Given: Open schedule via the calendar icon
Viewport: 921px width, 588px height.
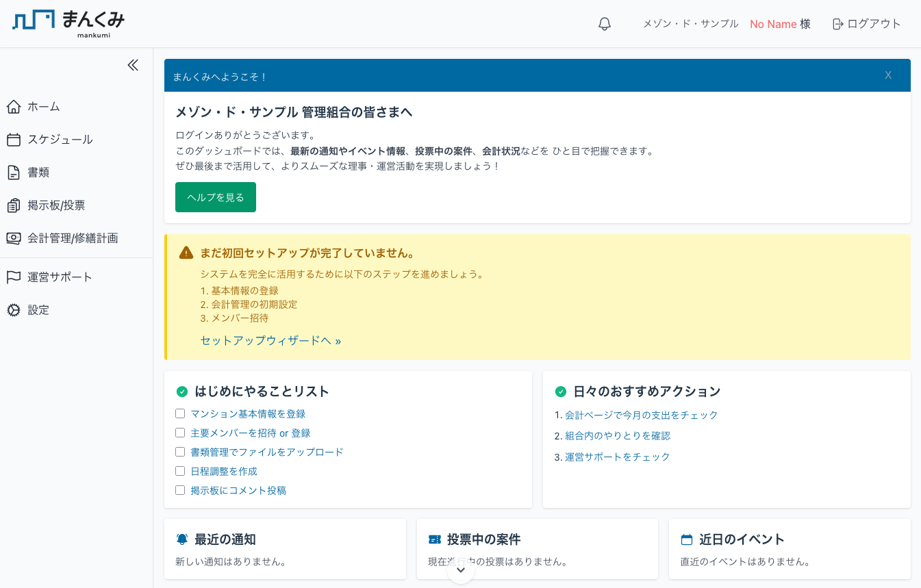Looking at the screenshot, I should [14, 140].
